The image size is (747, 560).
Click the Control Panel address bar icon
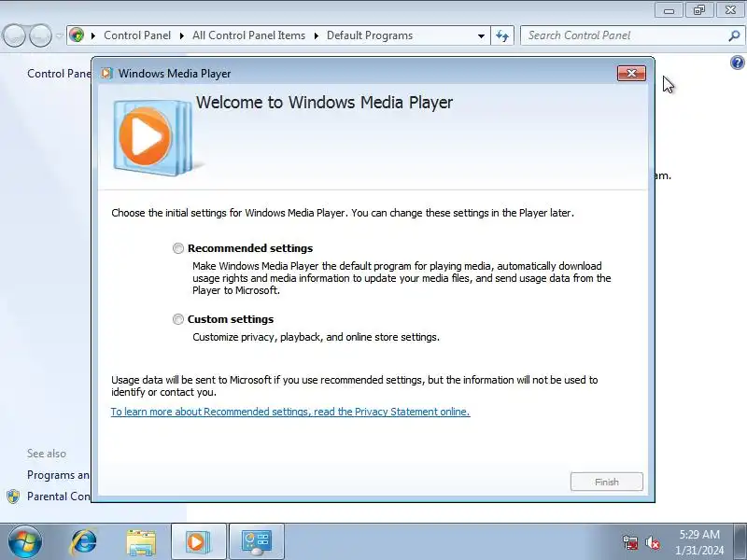click(x=77, y=35)
